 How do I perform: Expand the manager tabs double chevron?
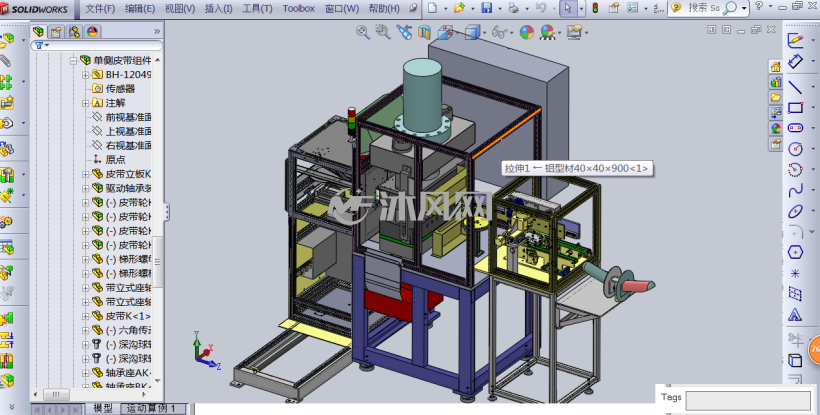tap(156, 32)
